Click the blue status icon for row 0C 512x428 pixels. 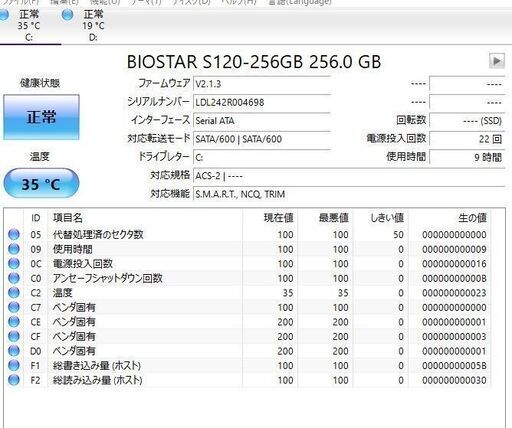coord(14,264)
